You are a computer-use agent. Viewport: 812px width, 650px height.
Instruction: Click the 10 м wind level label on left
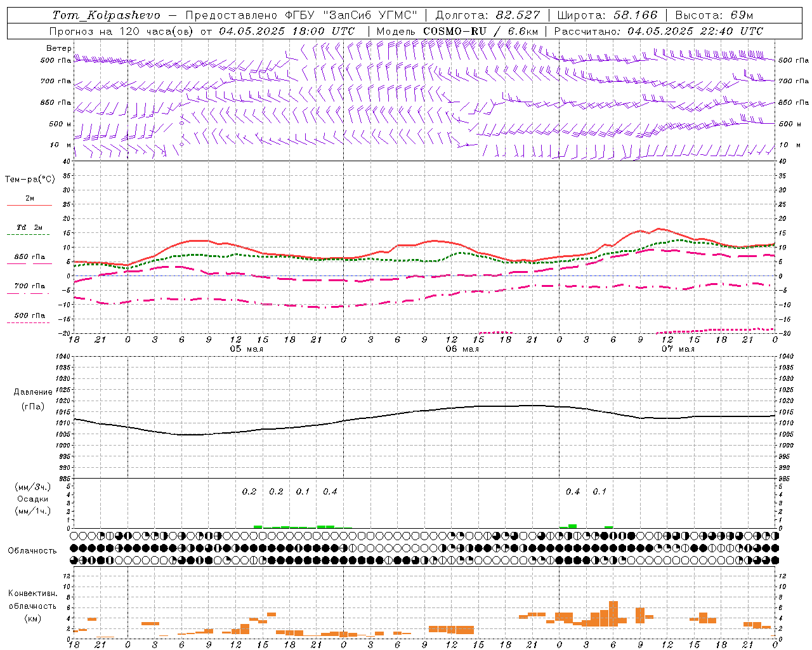coord(60,145)
